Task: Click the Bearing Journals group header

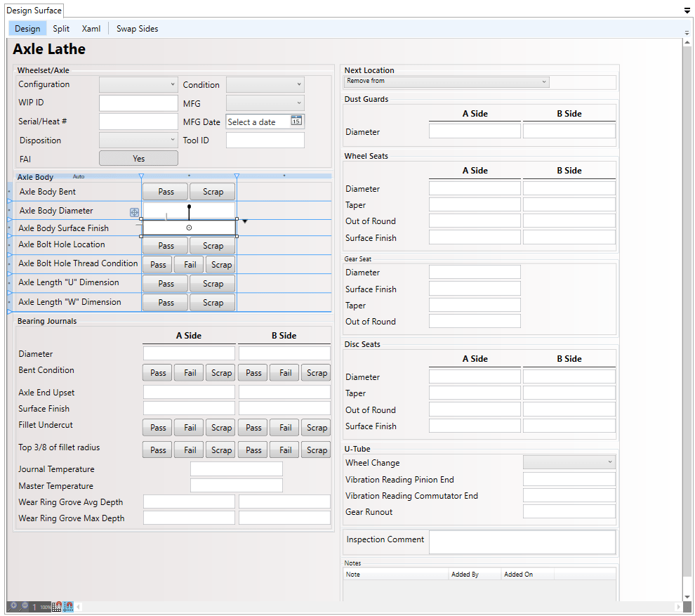Action: pos(47,321)
